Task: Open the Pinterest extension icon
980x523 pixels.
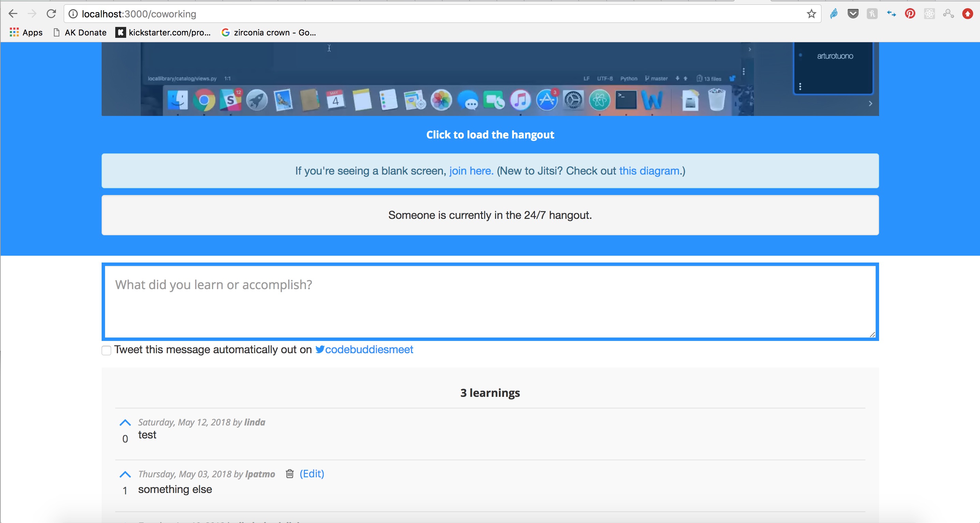Action: (x=910, y=14)
